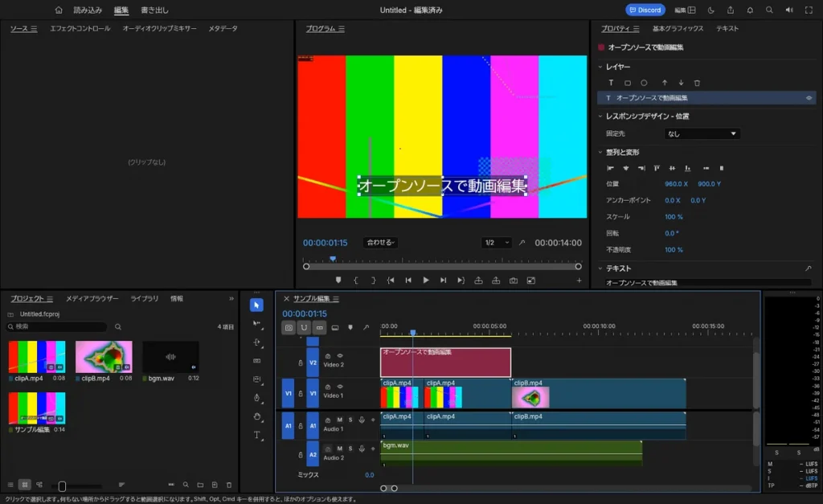
Task: Select the Track Select Forward tool
Action: (257, 324)
